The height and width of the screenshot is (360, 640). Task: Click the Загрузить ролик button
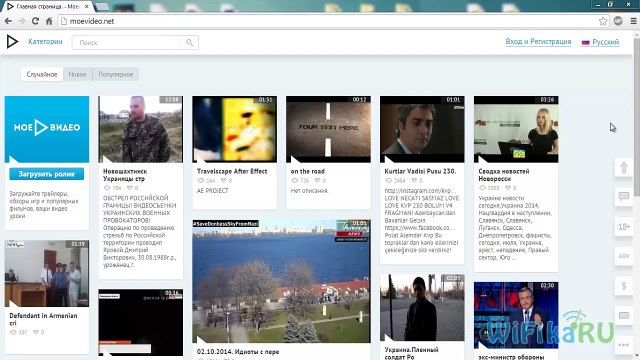47,174
